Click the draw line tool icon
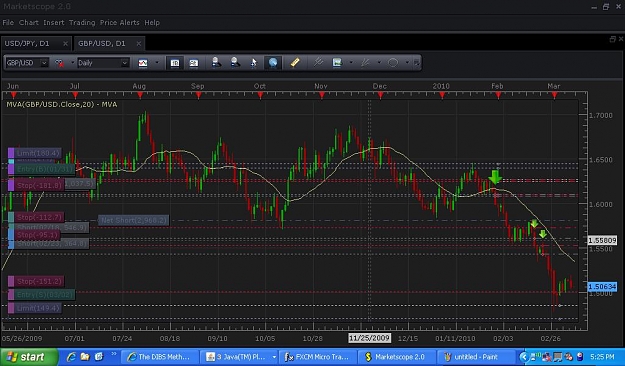This screenshot has height=366, width=625. tap(365, 63)
